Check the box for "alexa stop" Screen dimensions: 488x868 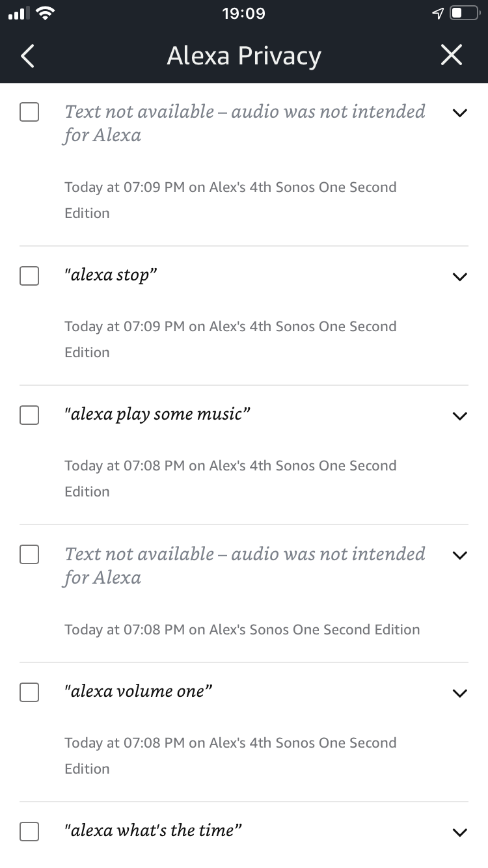[29, 276]
